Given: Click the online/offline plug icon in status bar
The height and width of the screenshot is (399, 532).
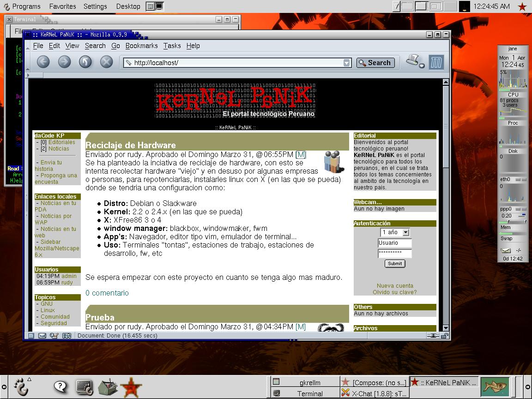Looking at the screenshot, I should [x=433, y=336].
